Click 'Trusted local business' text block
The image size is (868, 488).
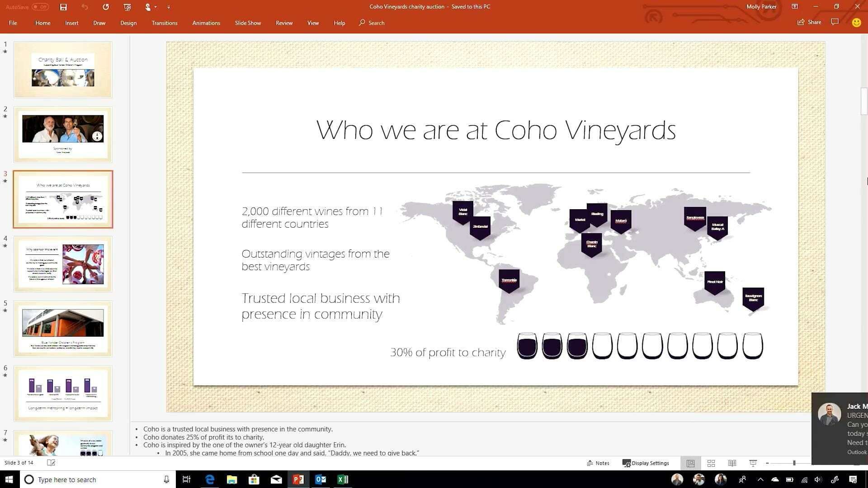(321, 306)
